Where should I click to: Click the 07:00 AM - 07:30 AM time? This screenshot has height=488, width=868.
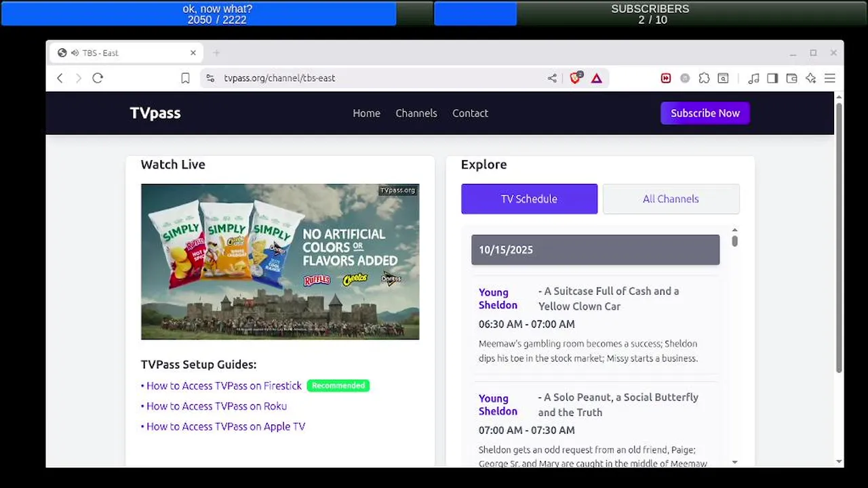pyautogui.click(x=527, y=430)
